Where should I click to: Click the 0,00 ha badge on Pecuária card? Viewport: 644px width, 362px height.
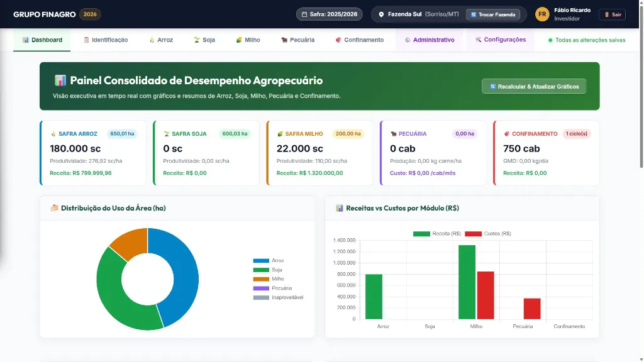pyautogui.click(x=465, y=134)
